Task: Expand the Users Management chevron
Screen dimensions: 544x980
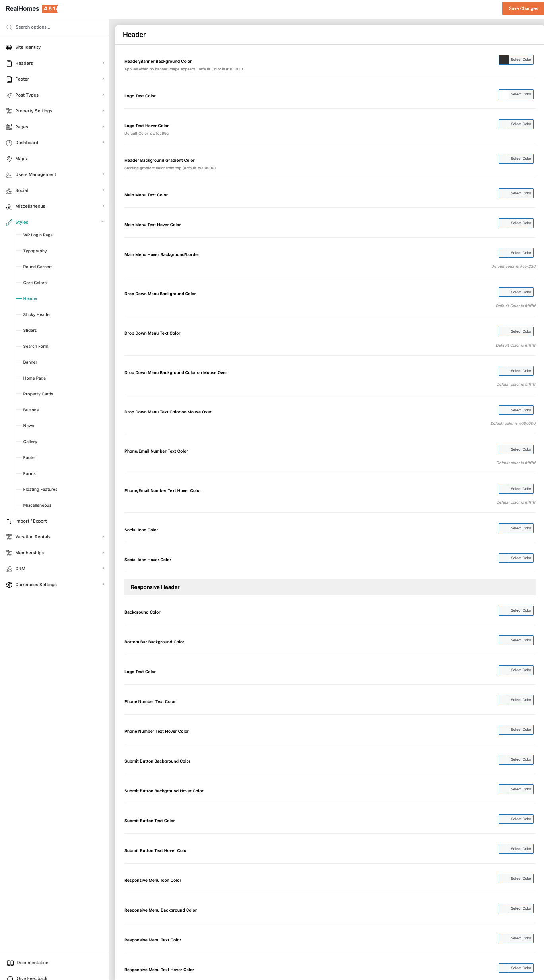Action: (103, 174)
